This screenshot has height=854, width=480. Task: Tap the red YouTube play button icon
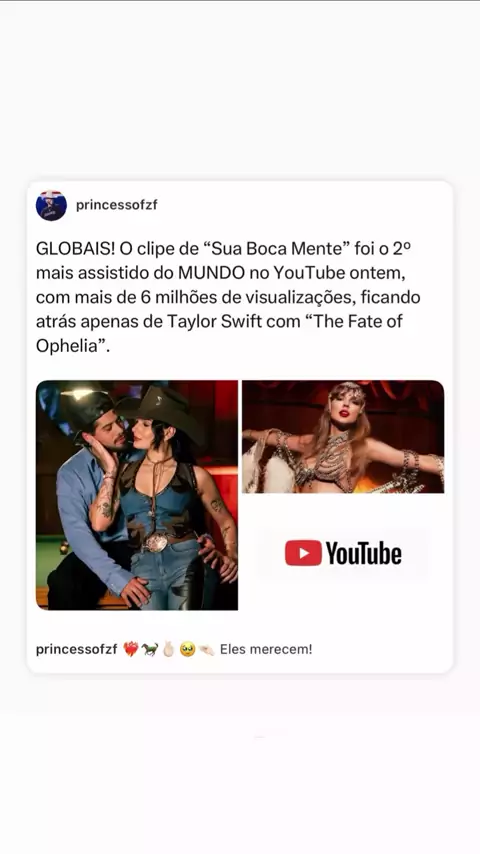[303, 553]
